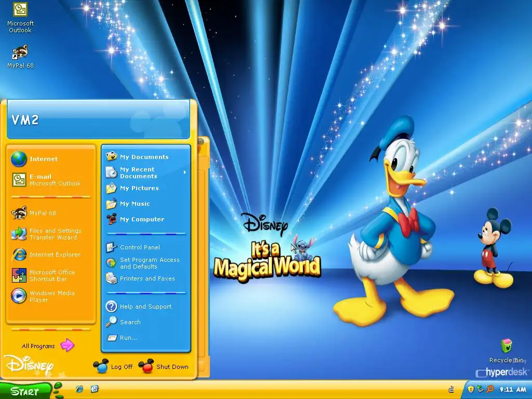This screenshot has width=532, height=399.
Task: Open My Documents folder
Action: [146, 157]
